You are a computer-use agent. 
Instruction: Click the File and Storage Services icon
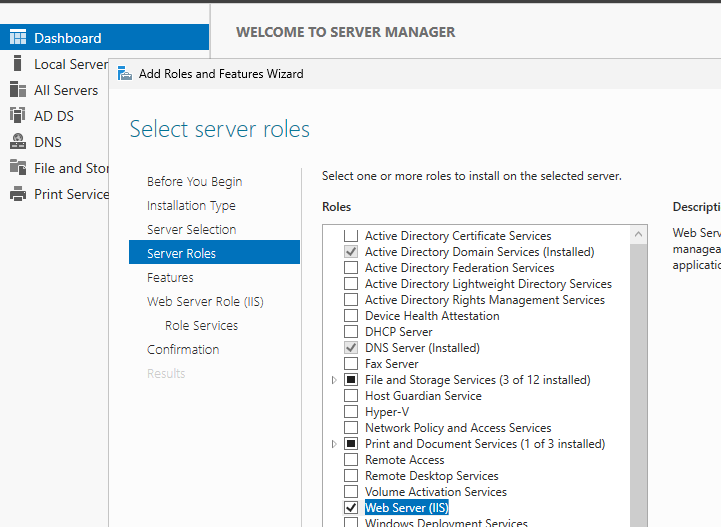pyautogui.click(x=17, y=168)
